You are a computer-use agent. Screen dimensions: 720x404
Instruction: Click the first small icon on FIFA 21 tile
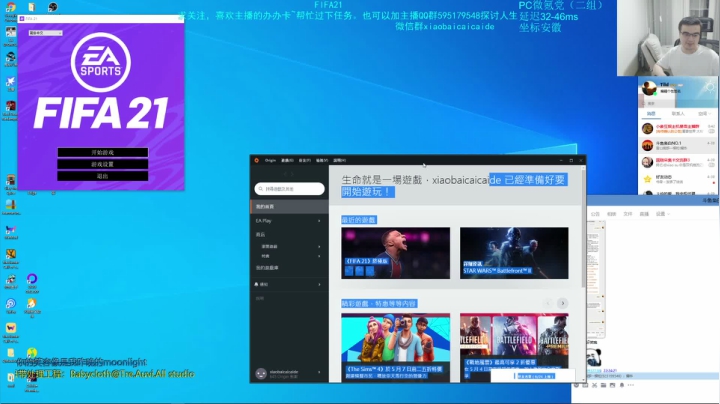[349, 271]
